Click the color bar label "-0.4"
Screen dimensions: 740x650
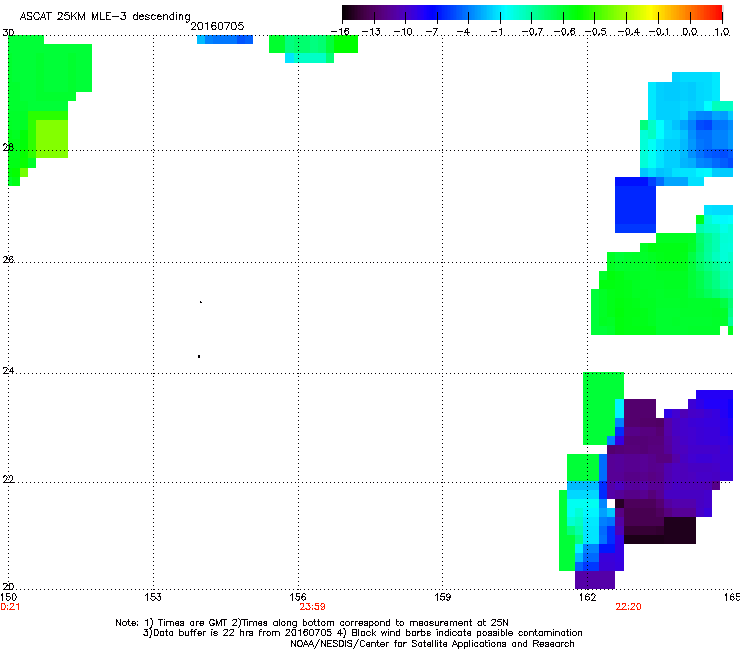(628, 32)
